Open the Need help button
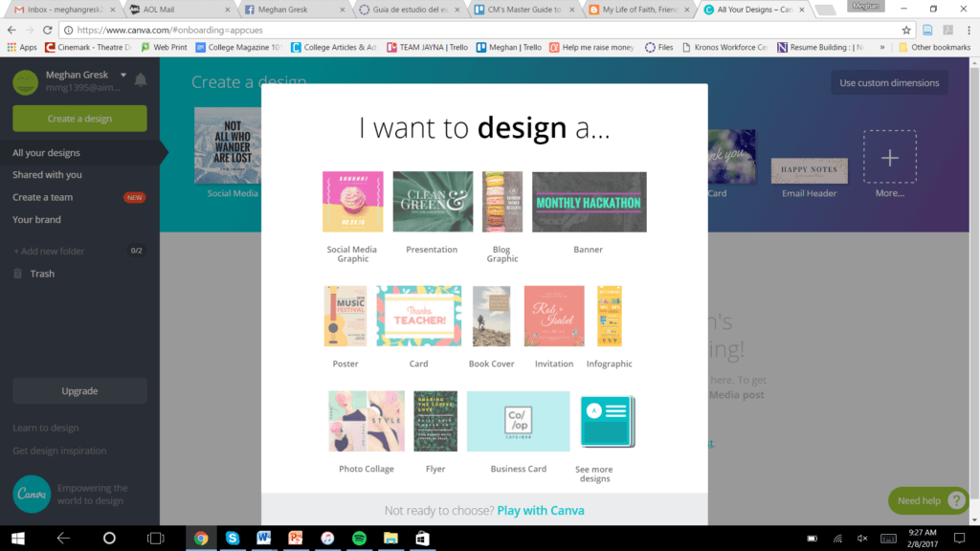Screen dimensions: 980x551 tap(928, 500)
